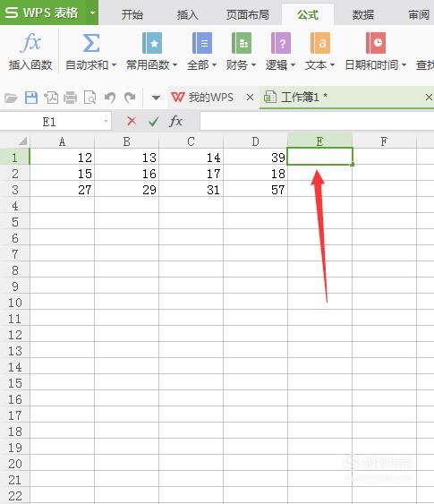Open the Financial (财务) functions icon
This screenshot has height=504, width=434.
[242, 43]
